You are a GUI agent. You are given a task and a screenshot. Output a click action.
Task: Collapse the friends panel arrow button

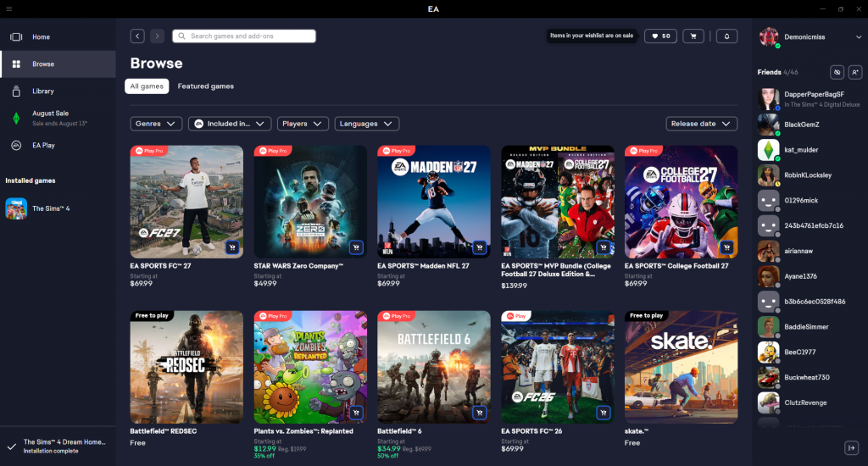[851, 447]
